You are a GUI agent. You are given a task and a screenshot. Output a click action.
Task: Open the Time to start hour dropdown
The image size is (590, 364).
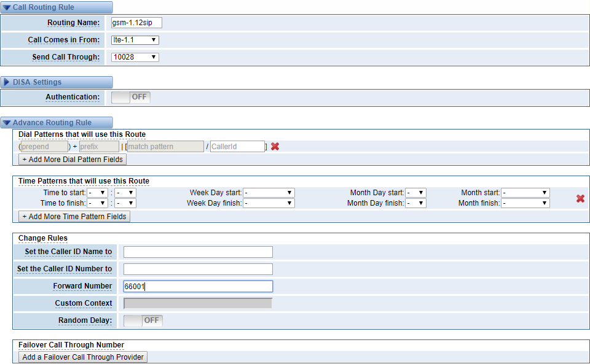click(98, 193)
